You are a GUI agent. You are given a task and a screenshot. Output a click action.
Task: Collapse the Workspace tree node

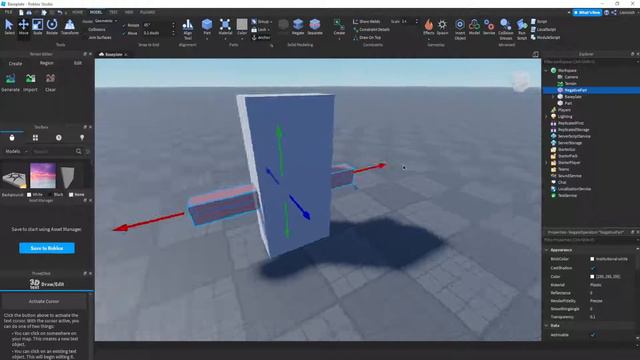[547, 70]
